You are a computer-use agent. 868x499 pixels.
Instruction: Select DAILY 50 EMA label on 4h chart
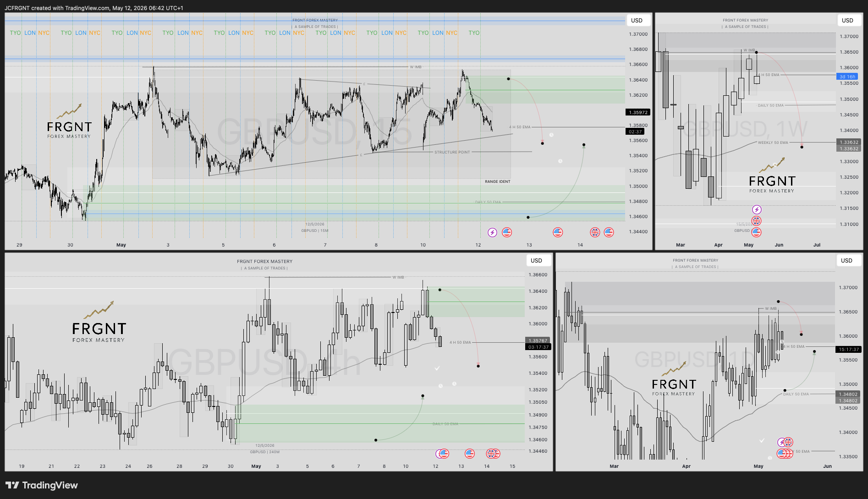point(445,424)
